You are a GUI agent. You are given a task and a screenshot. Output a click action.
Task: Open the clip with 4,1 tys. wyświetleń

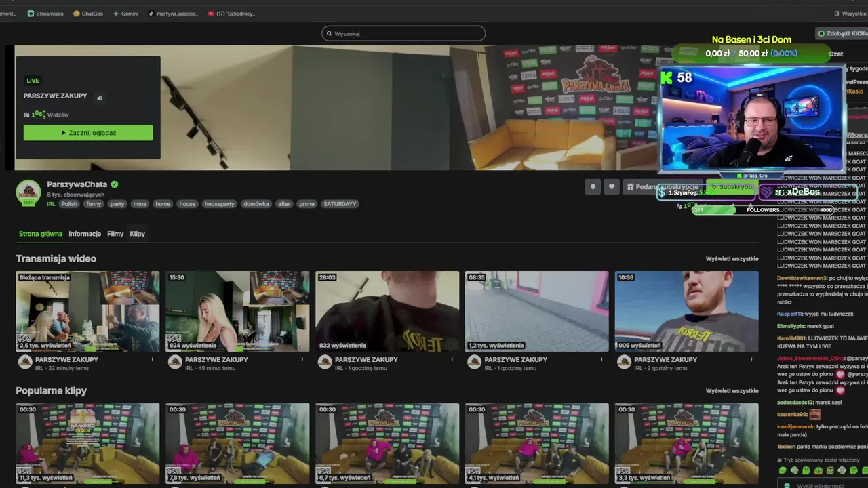click(537, 443)
